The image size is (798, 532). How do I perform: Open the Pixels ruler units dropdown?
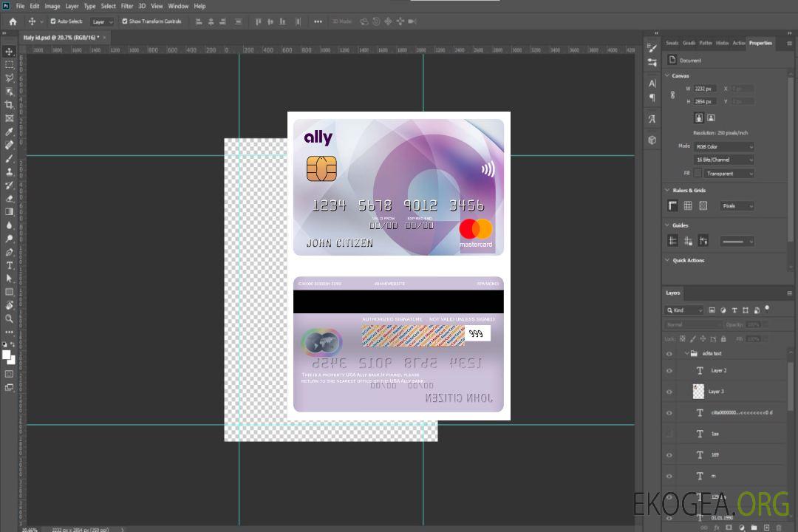(x=737, y=206)
